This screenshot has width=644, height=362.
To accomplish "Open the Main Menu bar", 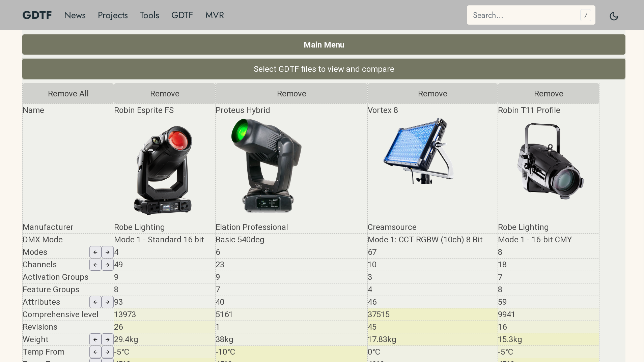I will click(x=324, y=44).
